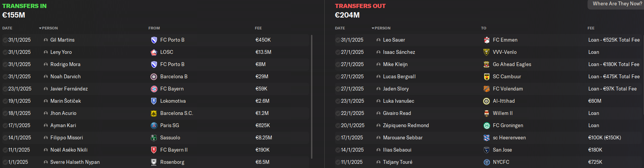Sort Transfers Out by the PERSON column arrow
The image size is (644, 168).
373,28
